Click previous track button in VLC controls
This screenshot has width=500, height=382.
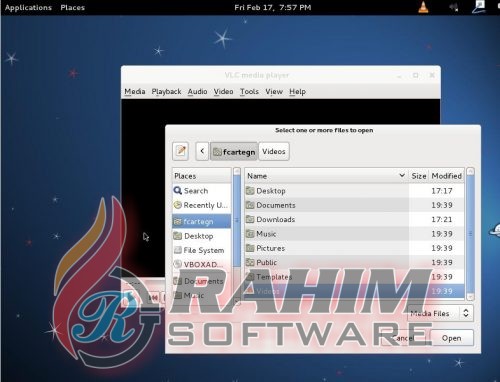pyautogui.click(x=154, y=297)
